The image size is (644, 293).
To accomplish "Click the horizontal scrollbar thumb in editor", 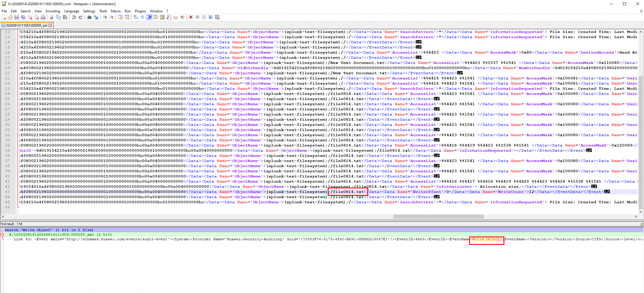I will [438, 217].
